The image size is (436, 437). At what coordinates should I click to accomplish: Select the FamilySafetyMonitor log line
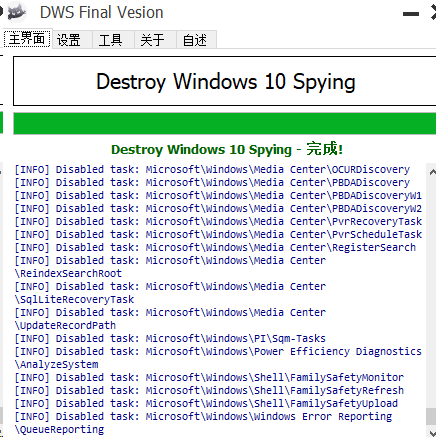coord(209,378)
